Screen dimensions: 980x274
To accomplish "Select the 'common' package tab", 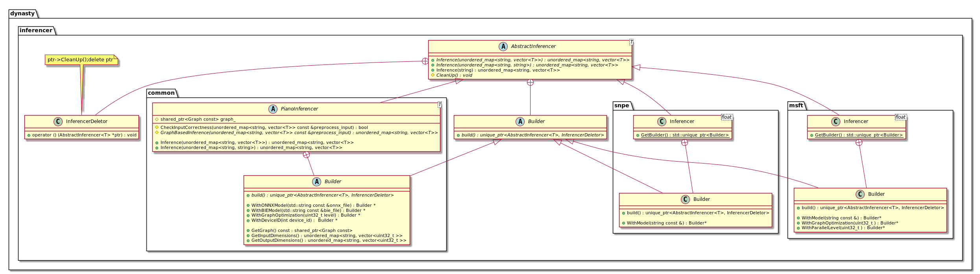I will [161, 93].
